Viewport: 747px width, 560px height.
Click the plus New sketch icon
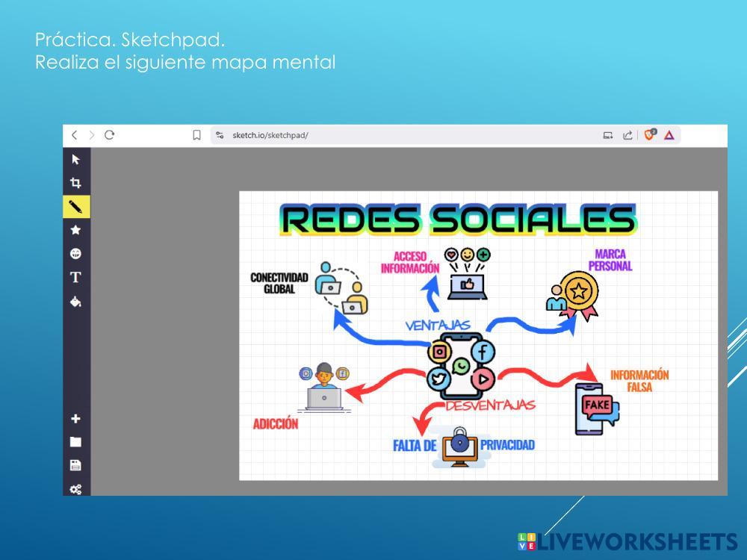[75, 418]
